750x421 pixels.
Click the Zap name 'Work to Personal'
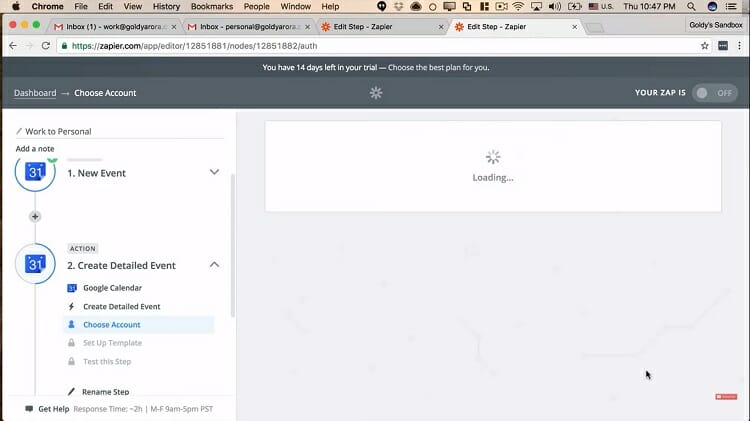58,131
